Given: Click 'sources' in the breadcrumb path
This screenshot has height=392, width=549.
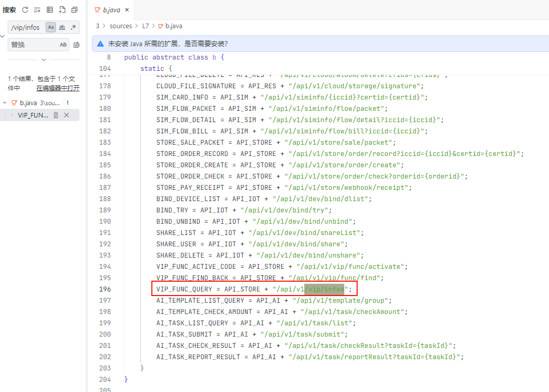Looking at the screenshot, I should [121, 26].
